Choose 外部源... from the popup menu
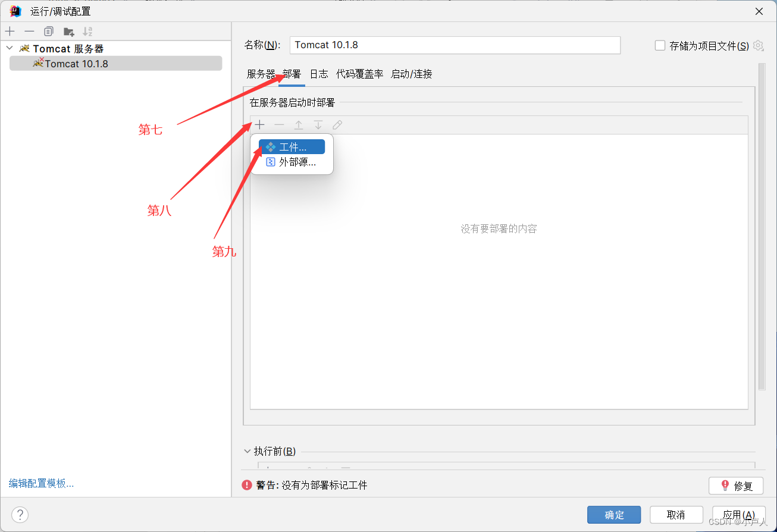 pos(292,162)
